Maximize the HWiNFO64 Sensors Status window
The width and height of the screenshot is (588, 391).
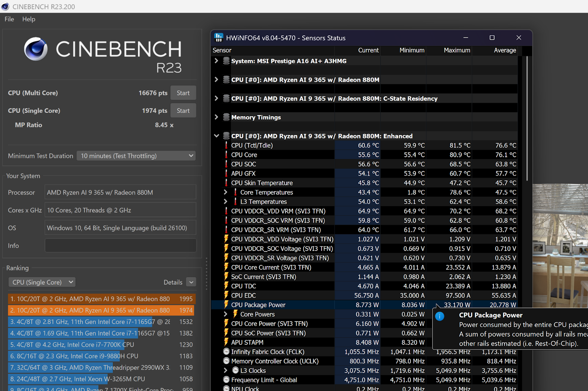coord(492,37)
